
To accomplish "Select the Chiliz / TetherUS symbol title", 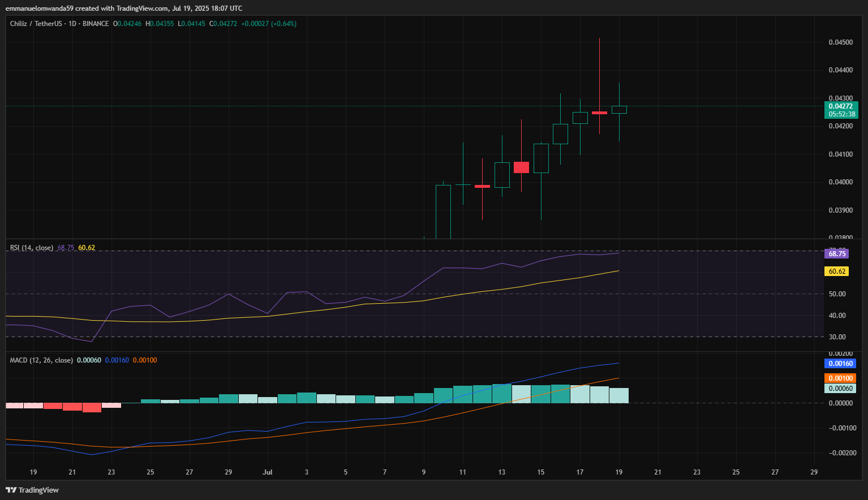I will pyautogui.click(x=36, y=24).
